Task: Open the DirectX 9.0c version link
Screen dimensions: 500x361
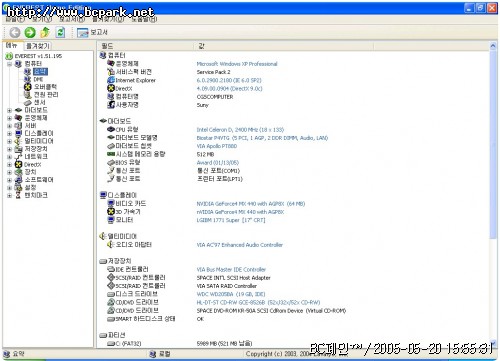Action: (229, 89)
